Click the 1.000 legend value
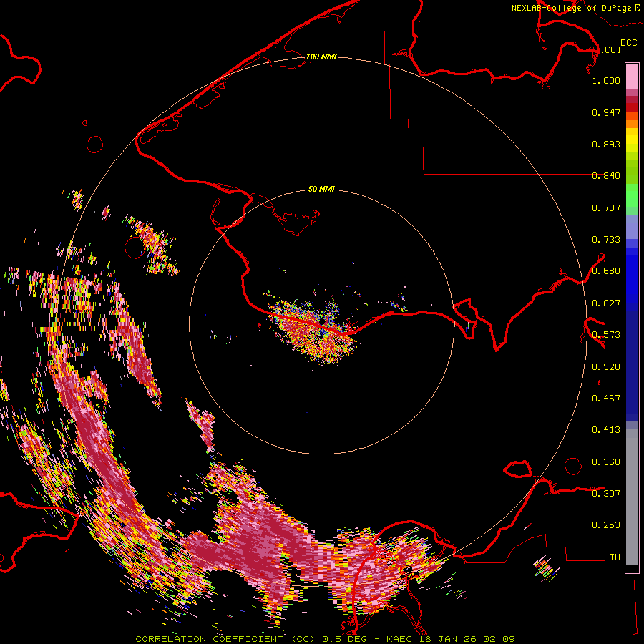 point(606,80)
